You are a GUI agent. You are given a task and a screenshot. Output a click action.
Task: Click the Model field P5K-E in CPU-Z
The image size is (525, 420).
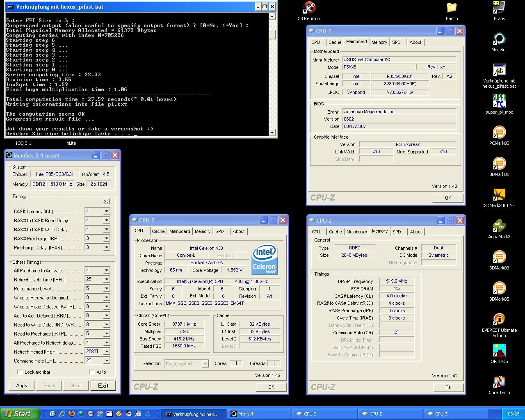point(379,67)
